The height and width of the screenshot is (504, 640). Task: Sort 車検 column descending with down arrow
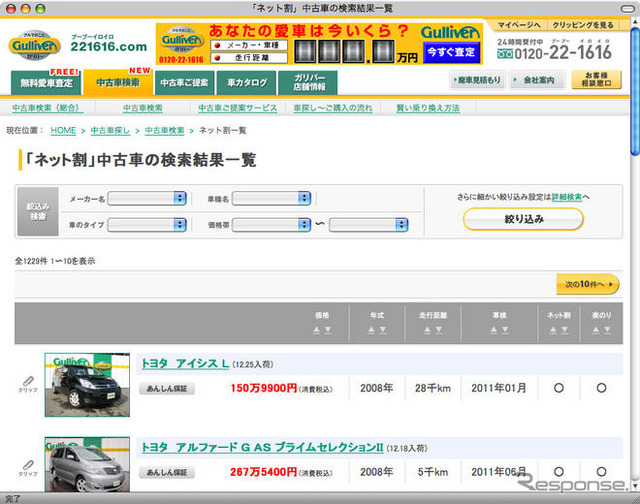tap(505, 330)
